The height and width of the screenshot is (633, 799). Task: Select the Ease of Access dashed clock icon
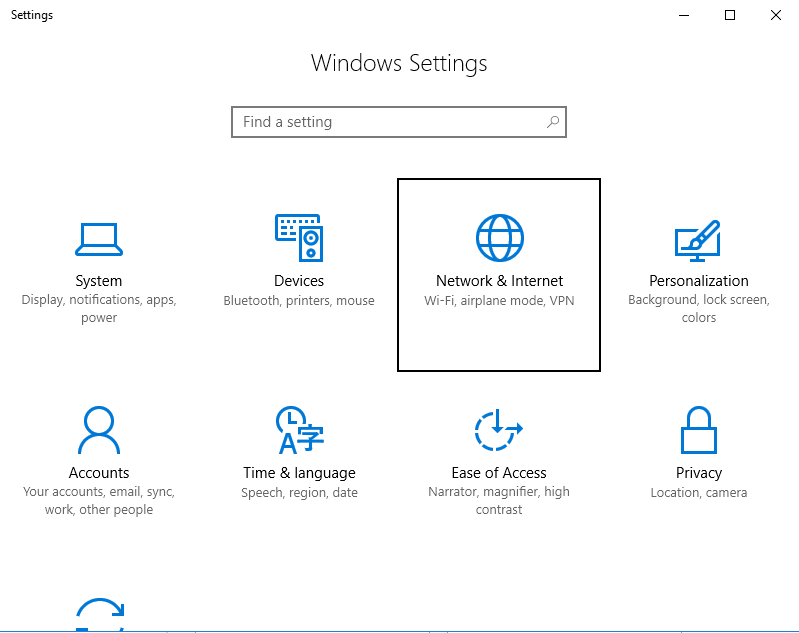tap(499, 430)
